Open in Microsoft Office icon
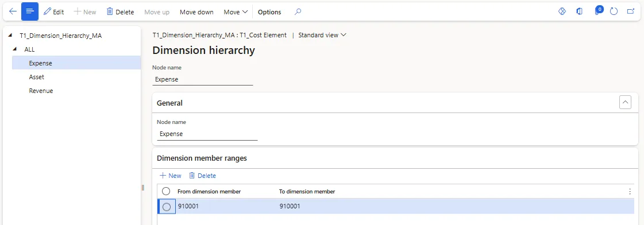This screenshot has height=225, width=644. 580,11
